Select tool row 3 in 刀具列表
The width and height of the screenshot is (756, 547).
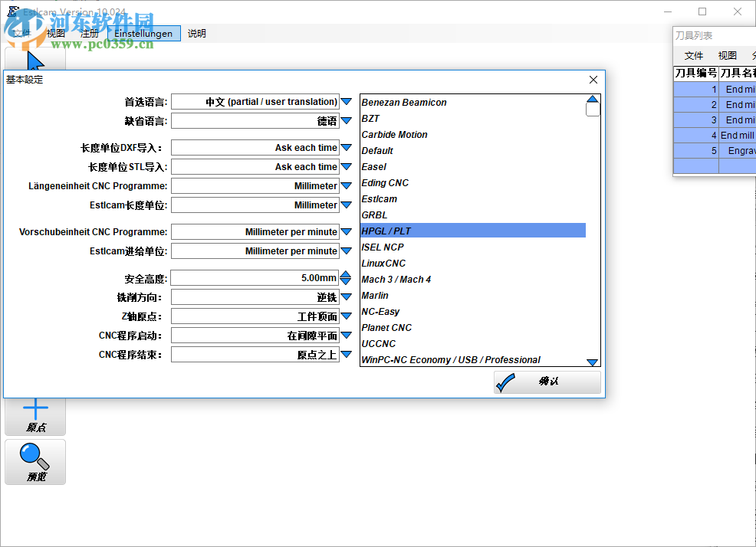point(715,120)
